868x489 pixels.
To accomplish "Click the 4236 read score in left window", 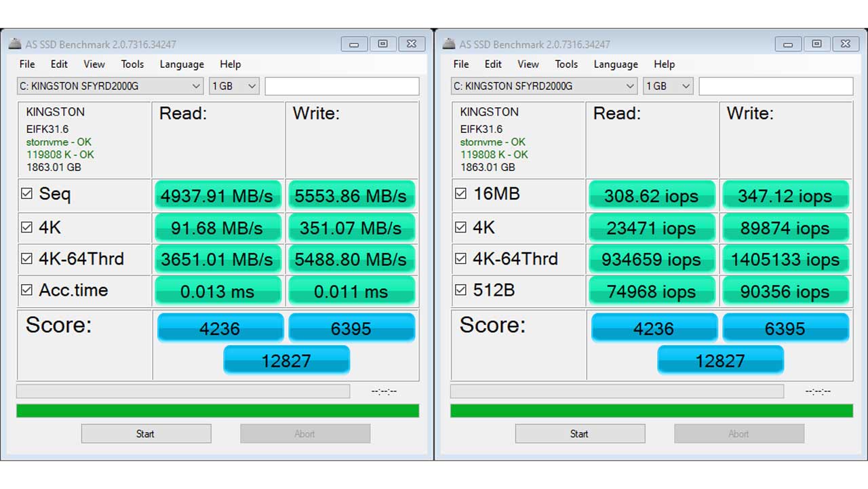I will (220, 328).
